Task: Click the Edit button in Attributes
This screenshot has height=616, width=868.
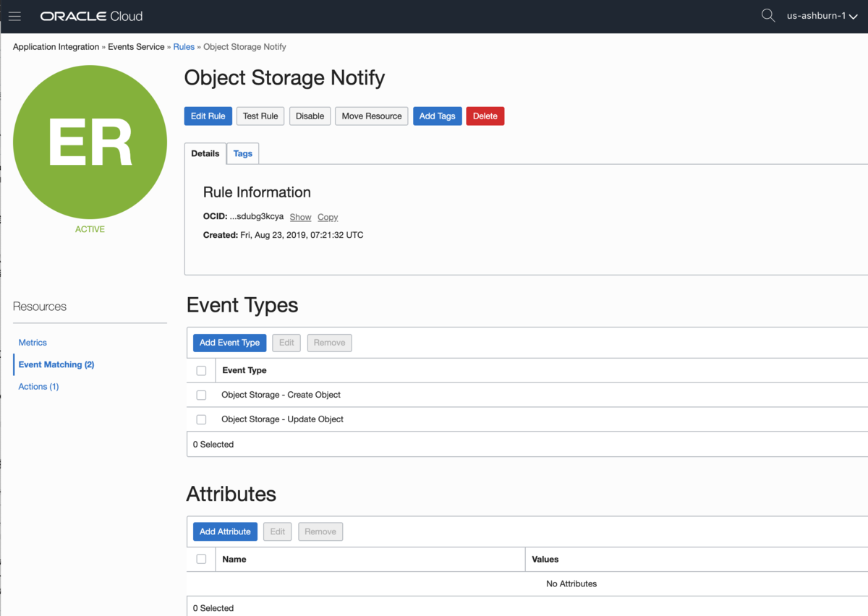Action: pos(278,531)
